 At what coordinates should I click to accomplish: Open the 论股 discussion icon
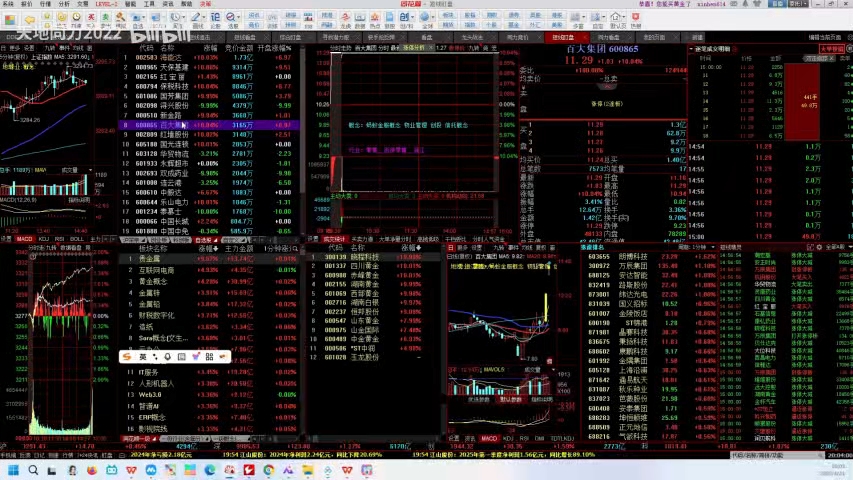pyautogui.click(x=215, y=21)
